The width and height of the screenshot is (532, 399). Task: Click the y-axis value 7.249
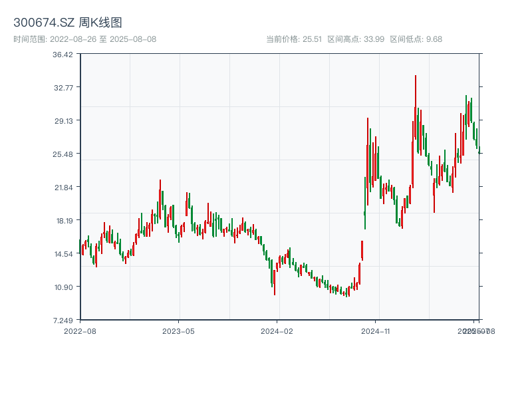(63, 321)
